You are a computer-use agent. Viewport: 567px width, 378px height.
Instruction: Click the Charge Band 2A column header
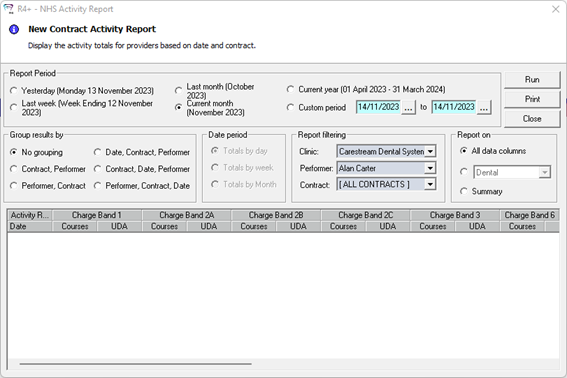pos(186,215)
